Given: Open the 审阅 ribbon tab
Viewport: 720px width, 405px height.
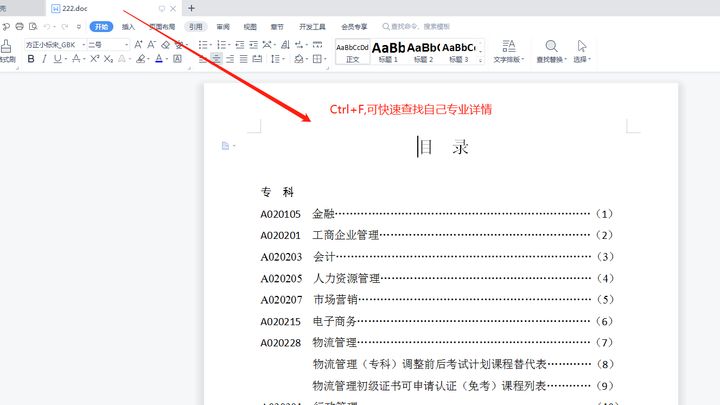Looking at the screenshot, I should [223, 27].
